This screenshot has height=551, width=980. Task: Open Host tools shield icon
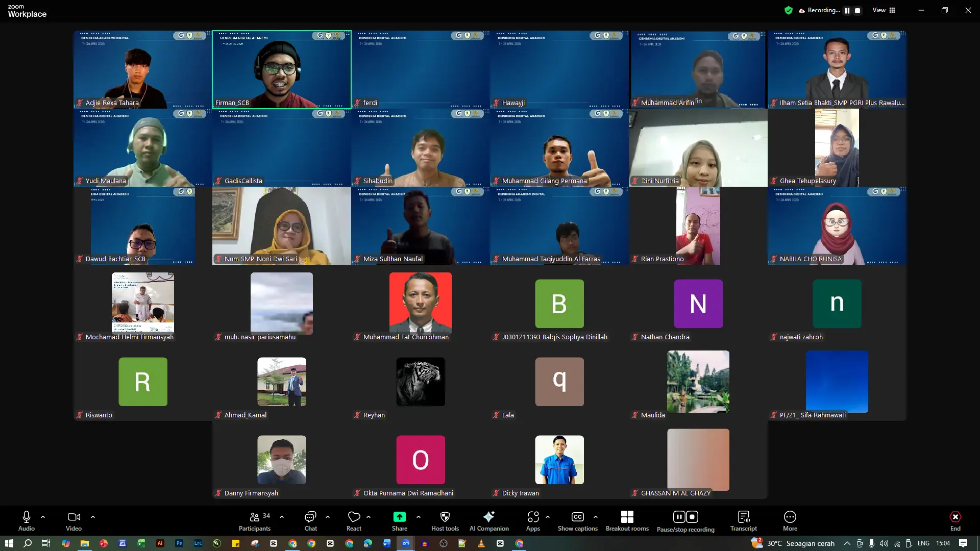[445, 521]
